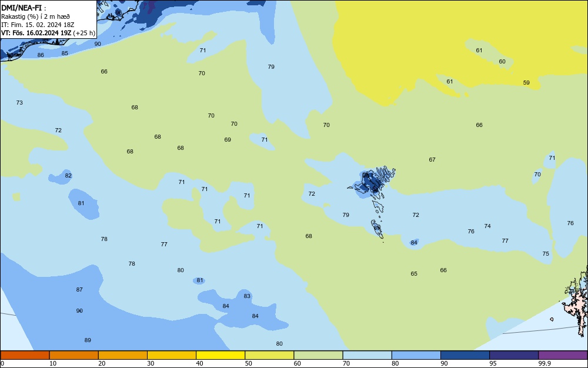Click the humidity value '65' on the map
This screenshot has height=368, width=588.
(414, 274)
